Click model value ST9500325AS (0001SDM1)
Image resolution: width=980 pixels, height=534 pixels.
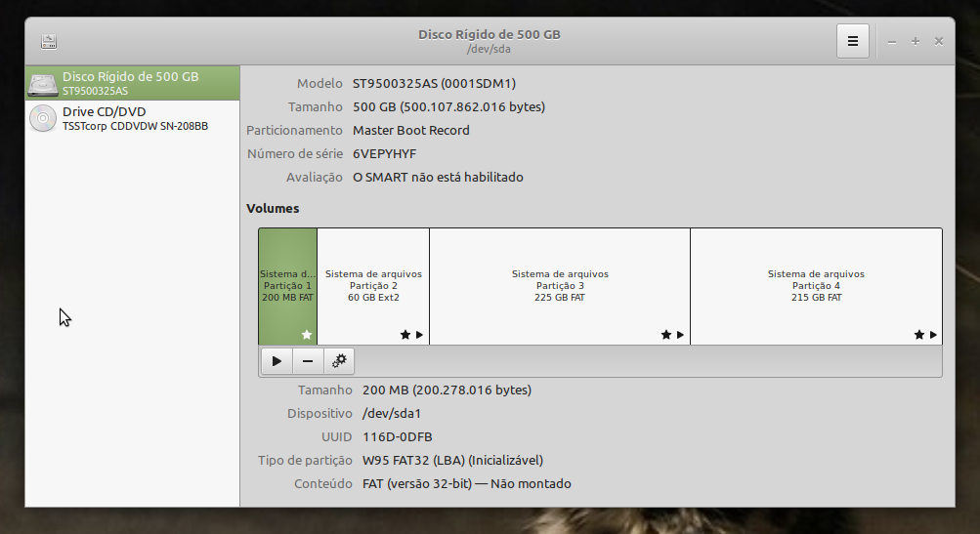[x=434, y=84]
